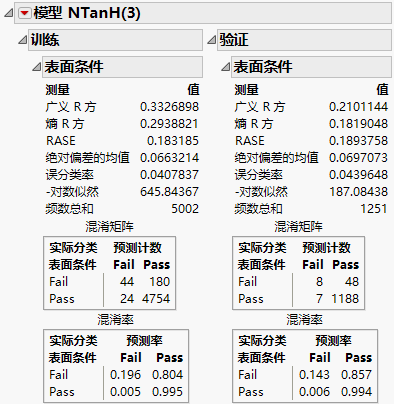Image resolution: width=394 pixels, height=404 pixels.
Task: Click training confusion rate 0.196
Action: click(126, 375)
